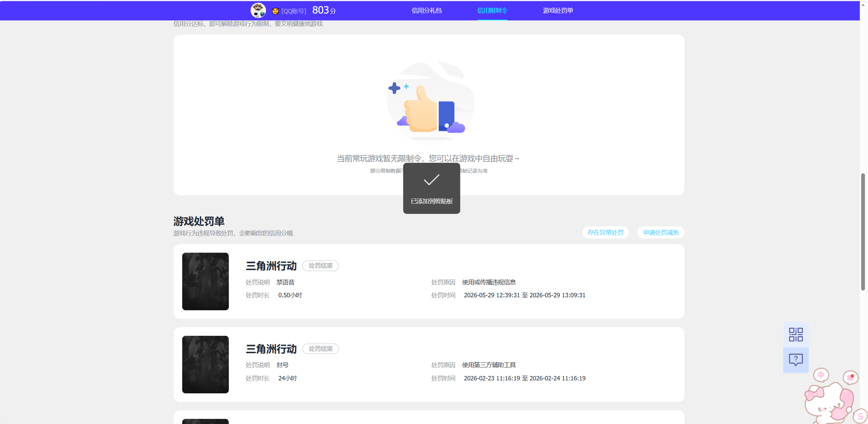This screenshot has width=868, height=424.
Task: Click the 封号 penalty description
Action: pos(283,365)
